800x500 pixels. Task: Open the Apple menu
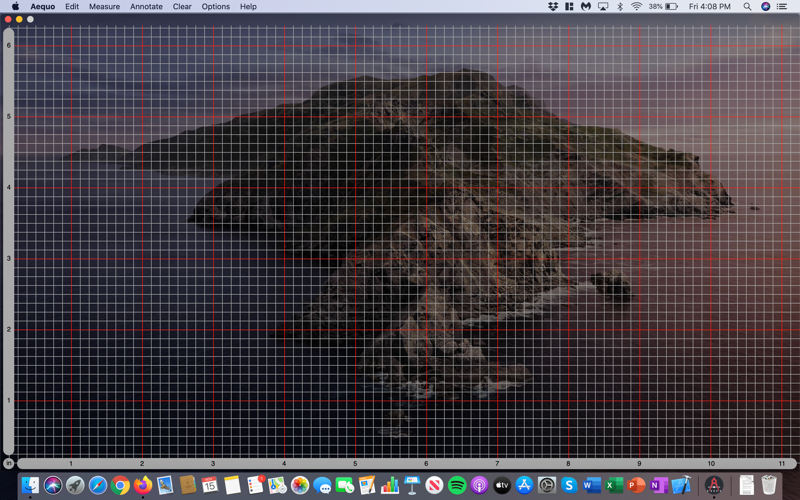coord(15,6)
